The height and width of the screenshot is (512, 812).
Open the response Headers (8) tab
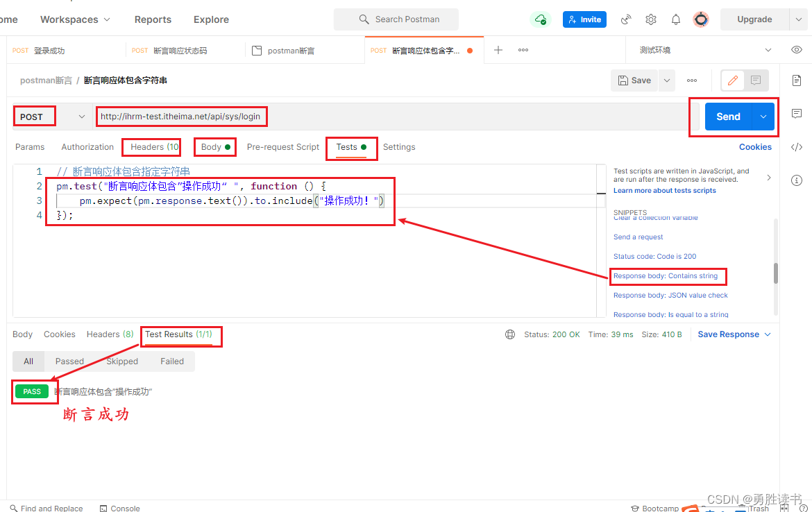tap(110, 334)
